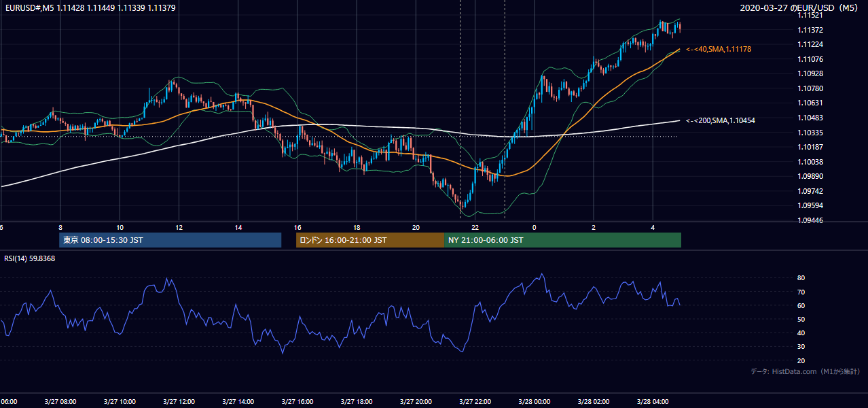
Task: Click the 東京 08:00-15:30 JST session bar
Action: click(170, 240)
